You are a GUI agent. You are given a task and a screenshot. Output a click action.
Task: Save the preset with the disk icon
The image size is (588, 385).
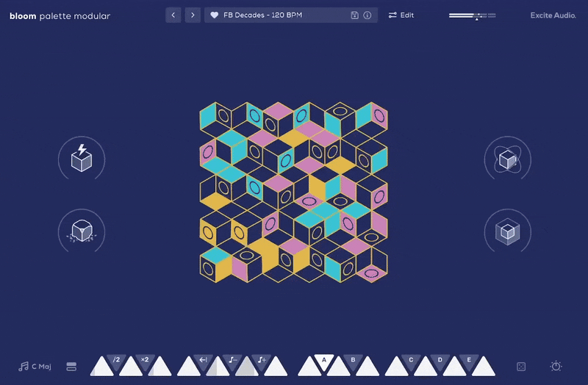coord(355,15)
